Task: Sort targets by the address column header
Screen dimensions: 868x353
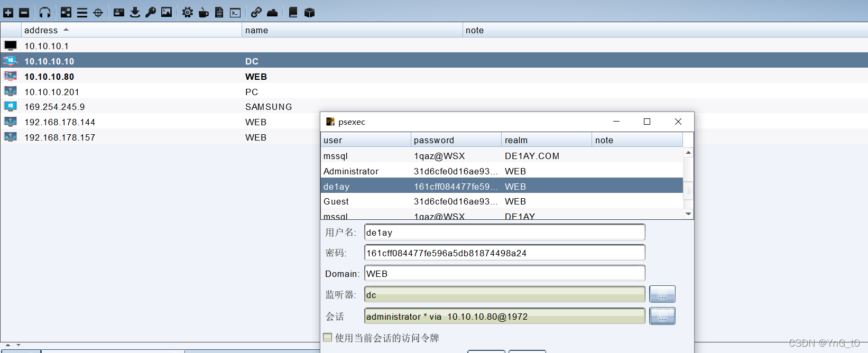Action: 132,30
